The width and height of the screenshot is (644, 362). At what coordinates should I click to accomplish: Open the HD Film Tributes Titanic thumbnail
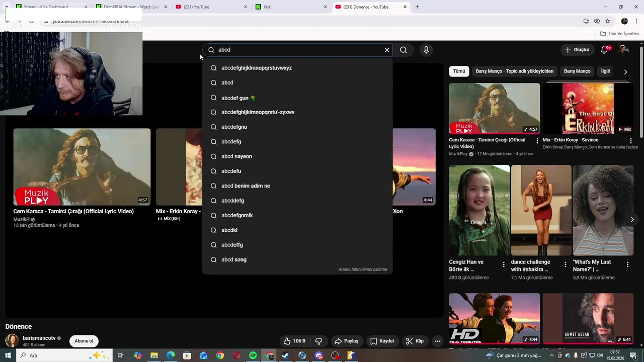coord(495,319)
